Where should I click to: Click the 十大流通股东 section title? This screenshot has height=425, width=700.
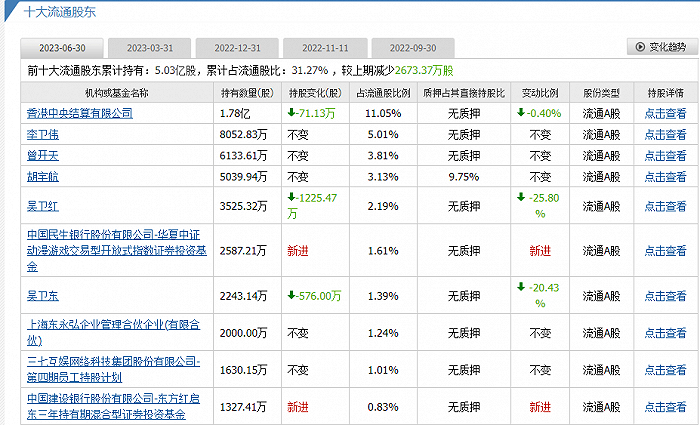[x=60, y=12]
